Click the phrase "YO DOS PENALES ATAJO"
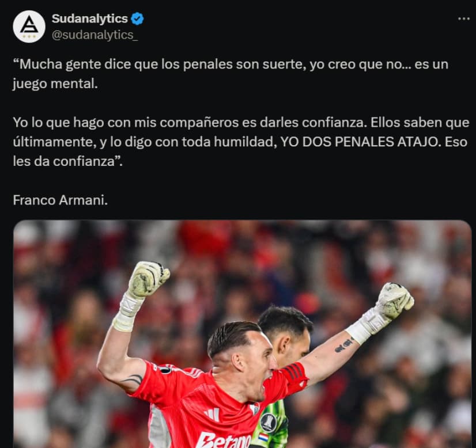This screenshot has width=476, height=448. point(360,142)
